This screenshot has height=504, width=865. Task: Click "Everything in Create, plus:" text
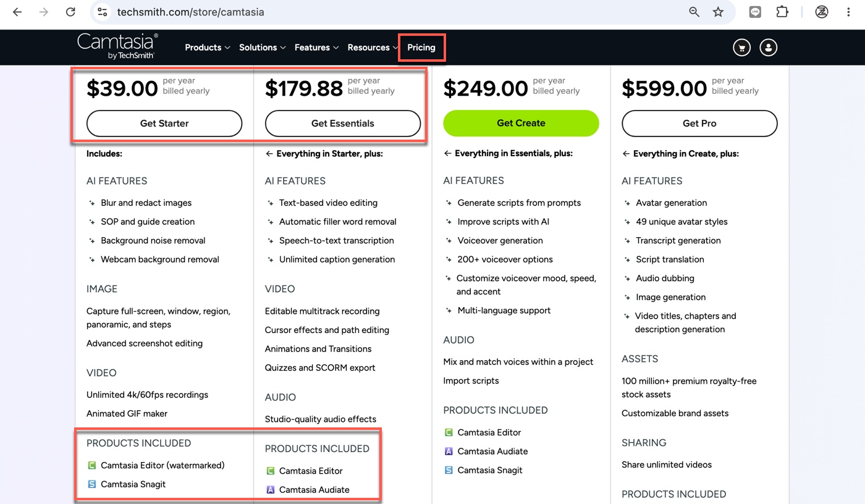click(x=686, y=154)
